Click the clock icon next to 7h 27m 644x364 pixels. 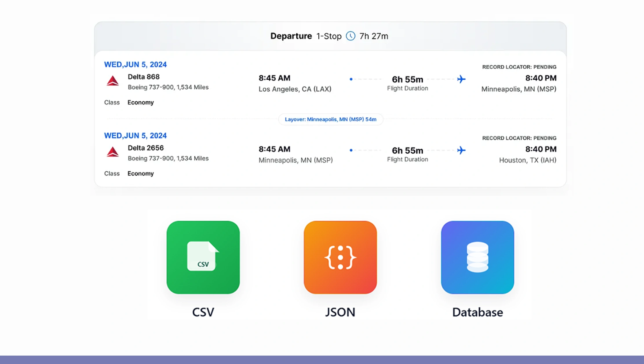351,36
